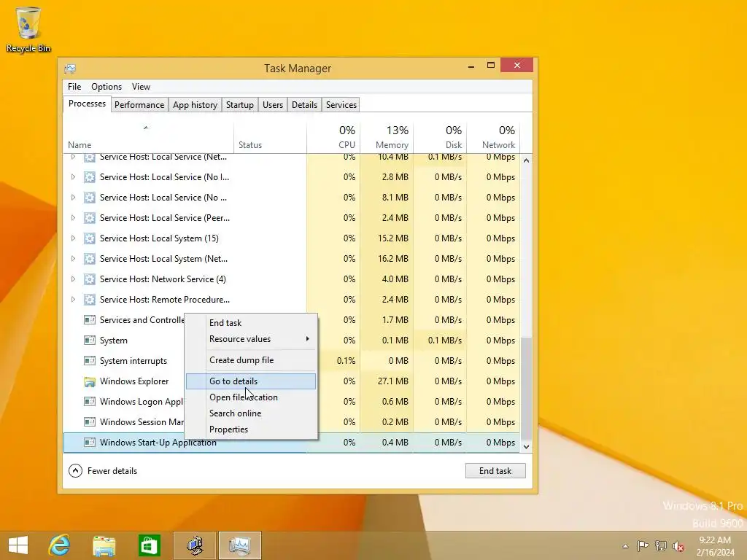Click the Task Manager taskbar button
The height and width of the screenshot is (560, 747).
coord(239,545)
